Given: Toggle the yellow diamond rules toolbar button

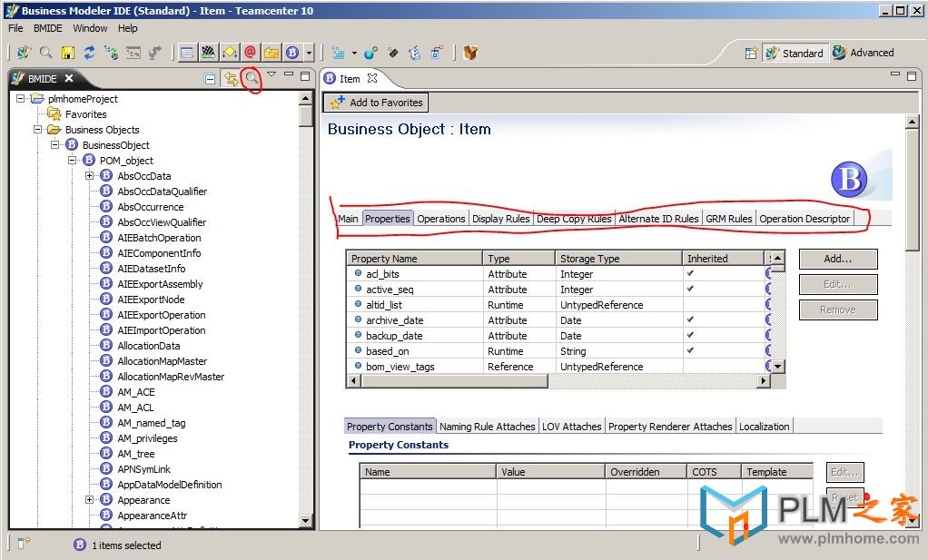Looking at the screenshot, I should tap(230, 53).
